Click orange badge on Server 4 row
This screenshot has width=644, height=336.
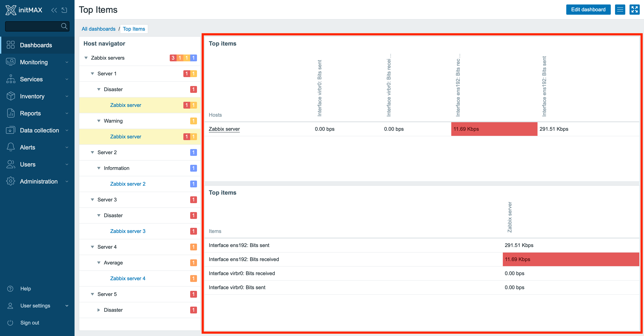[x=194, y=247]
